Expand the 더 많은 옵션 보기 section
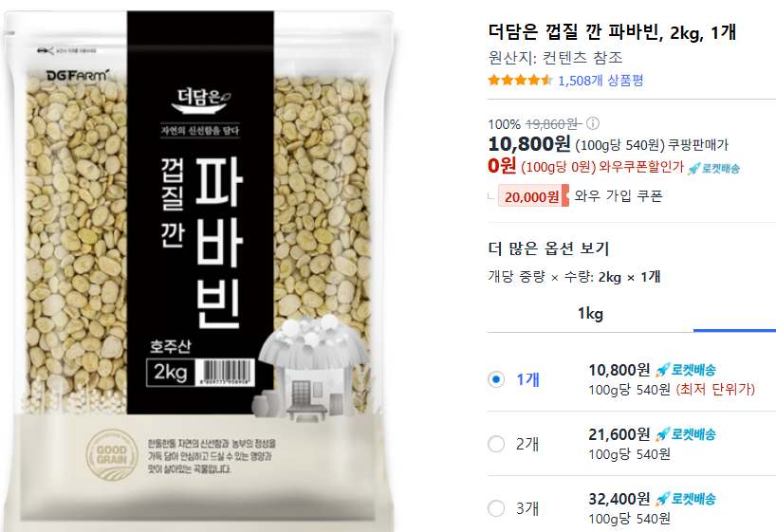The height and width of the screenshot is (532, 776). pos(548,248)
